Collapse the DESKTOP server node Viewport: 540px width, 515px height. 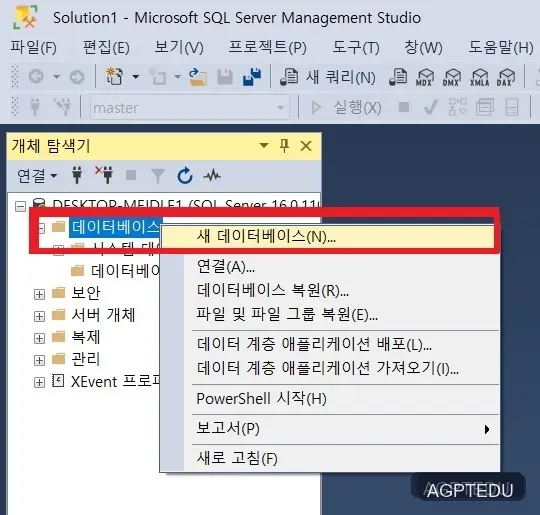click(21, 206)
